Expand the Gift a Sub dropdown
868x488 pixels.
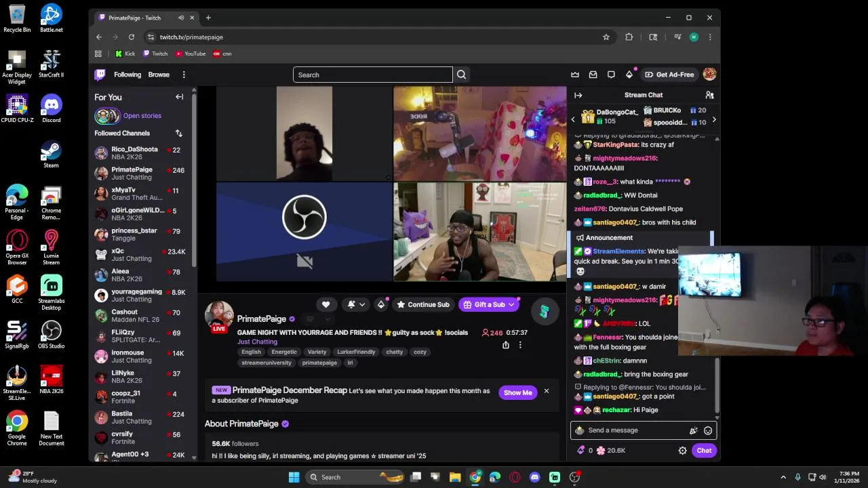[511, 304]
